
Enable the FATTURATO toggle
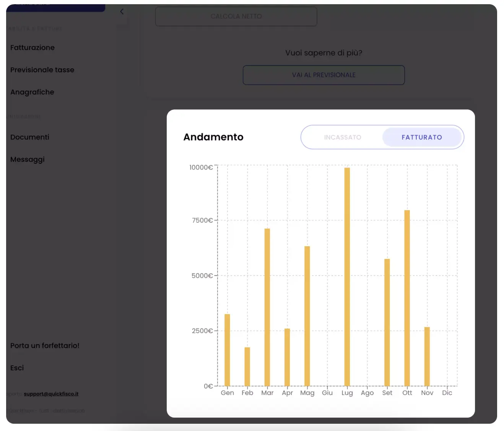point(422,137)
